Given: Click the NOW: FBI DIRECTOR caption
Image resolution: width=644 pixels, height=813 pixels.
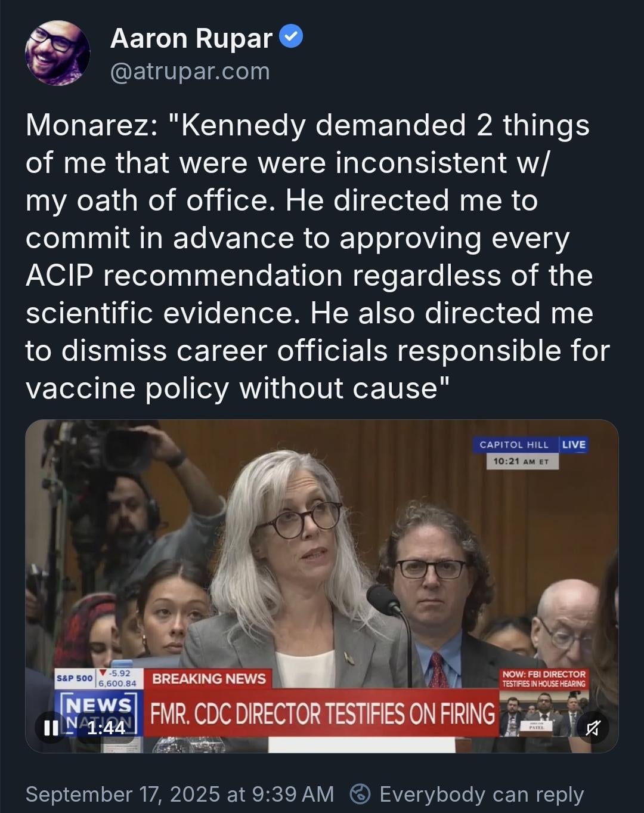Looking at the screenshot, I should click(543, 679).
